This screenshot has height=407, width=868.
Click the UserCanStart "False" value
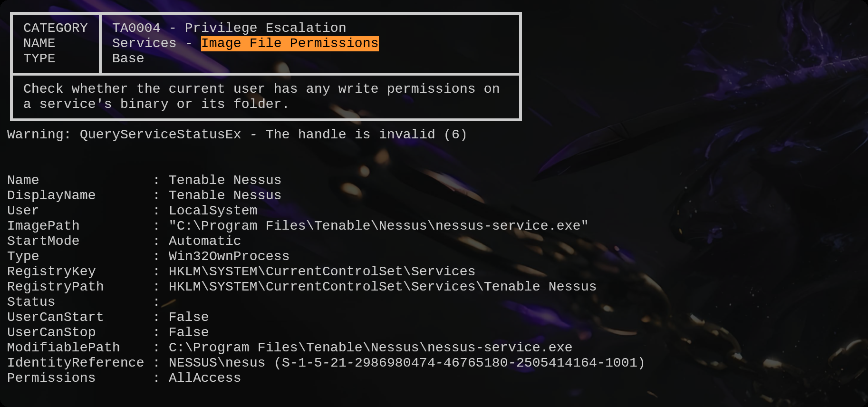coord(189,317)
